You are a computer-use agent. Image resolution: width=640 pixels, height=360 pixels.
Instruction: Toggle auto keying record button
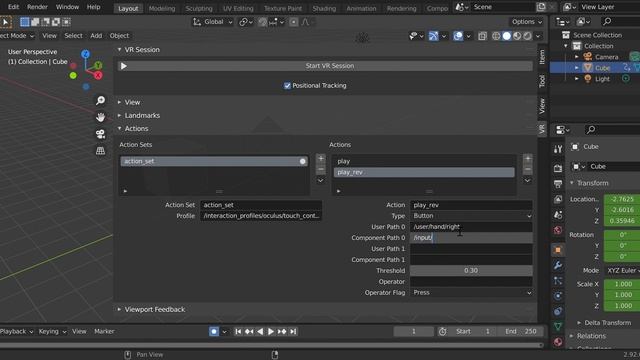tap(214, 331)
